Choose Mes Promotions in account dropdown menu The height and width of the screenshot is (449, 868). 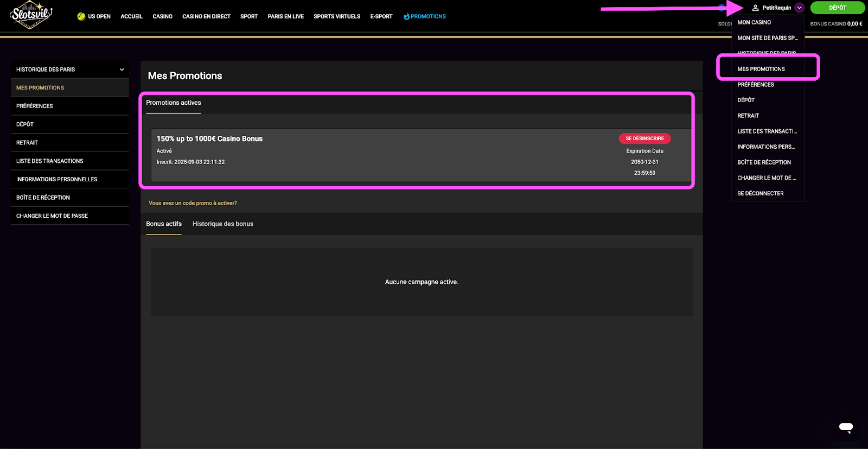point(761,69)
